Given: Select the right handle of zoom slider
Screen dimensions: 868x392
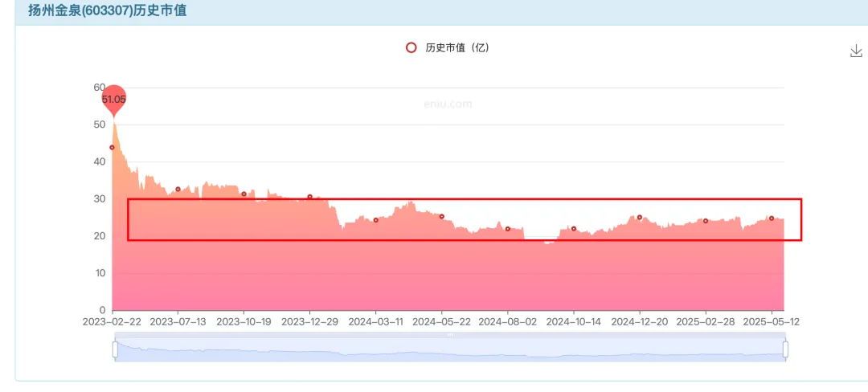Looking at the screenshot, I should tap(785, 349).
